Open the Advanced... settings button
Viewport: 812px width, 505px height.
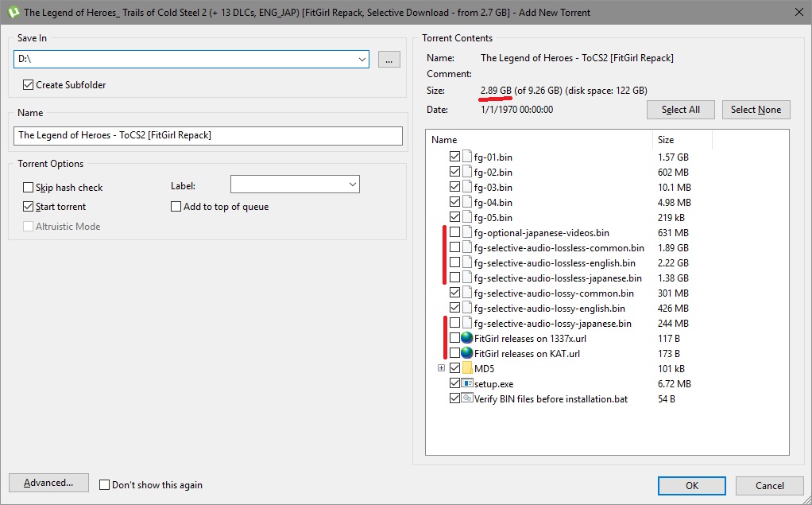pos(48,484)
